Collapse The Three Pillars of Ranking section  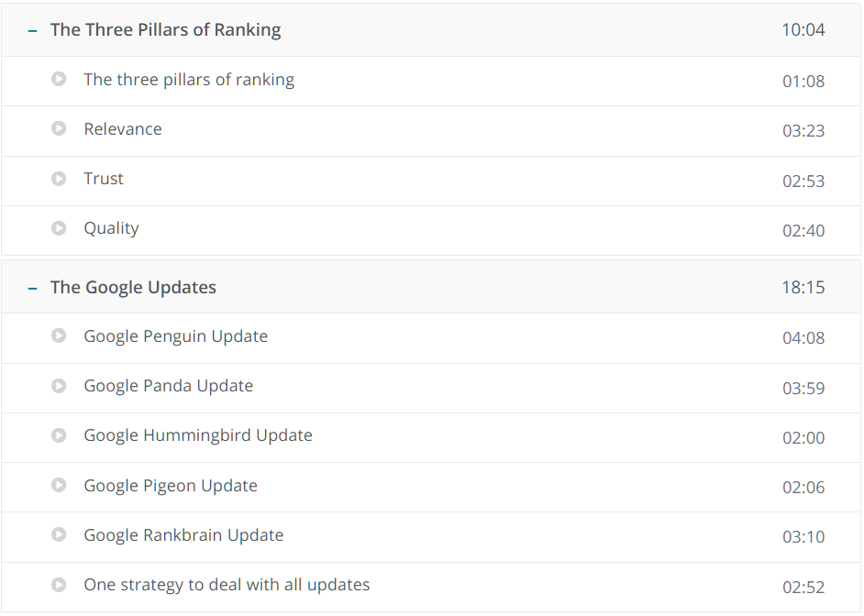[x=32, y=31]
